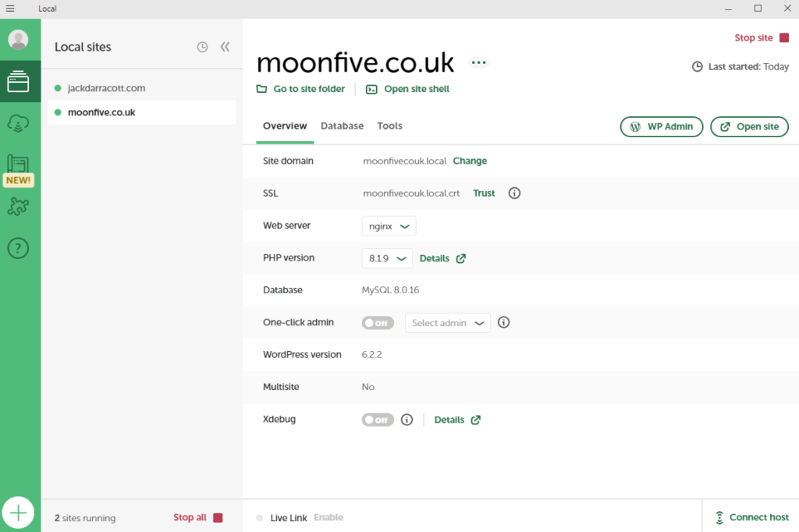Open the Local sites sidebar icon
This screenshot has height=532, width=799.
[19, 82]
